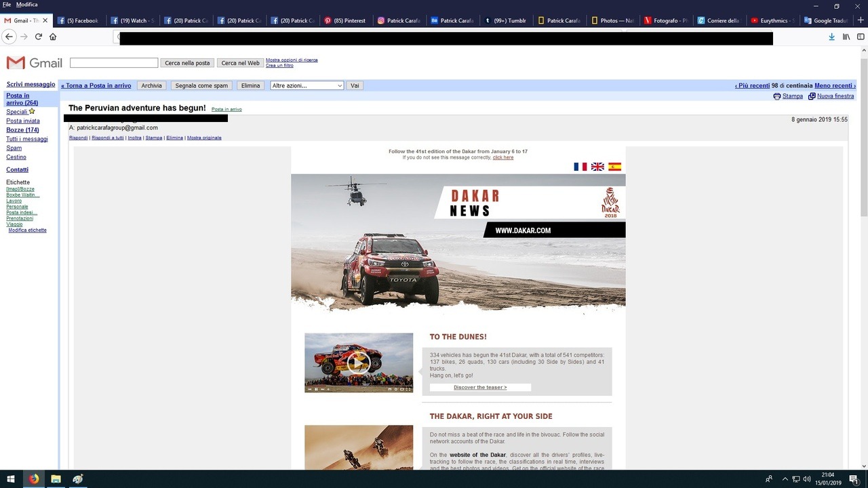The height and width of the screenshot is (488, 868).
Task: Select the Spanish flag language
Action: click(614, 166)
